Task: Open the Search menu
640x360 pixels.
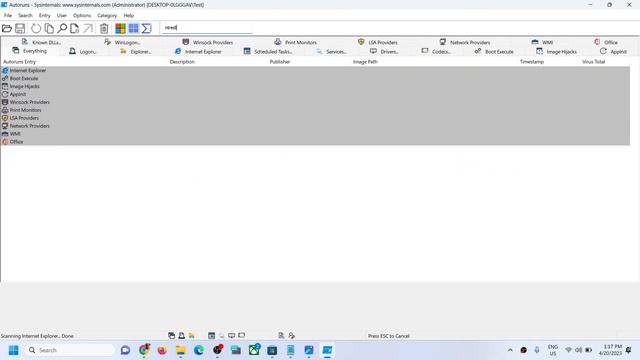Action: 25,16
